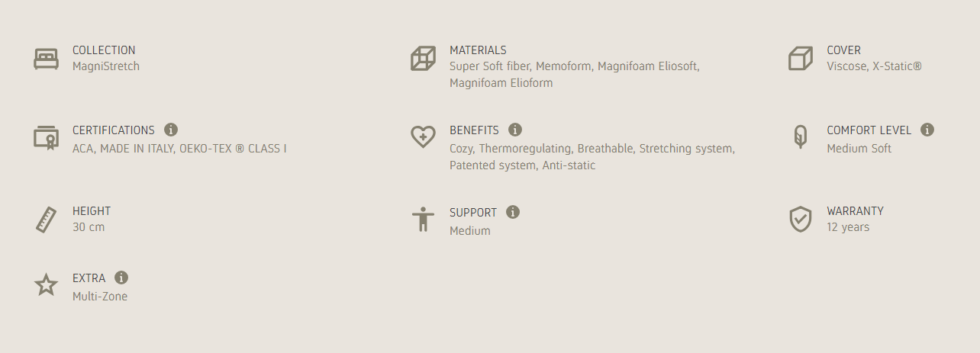Click the box icon next to Cover
The width and height of the screenshot is (980, 353).
point(800,59)
